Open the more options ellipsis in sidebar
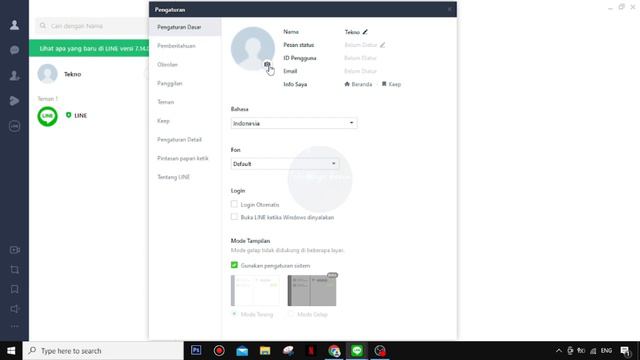This screenshot has width=640, height=360. 15,326
